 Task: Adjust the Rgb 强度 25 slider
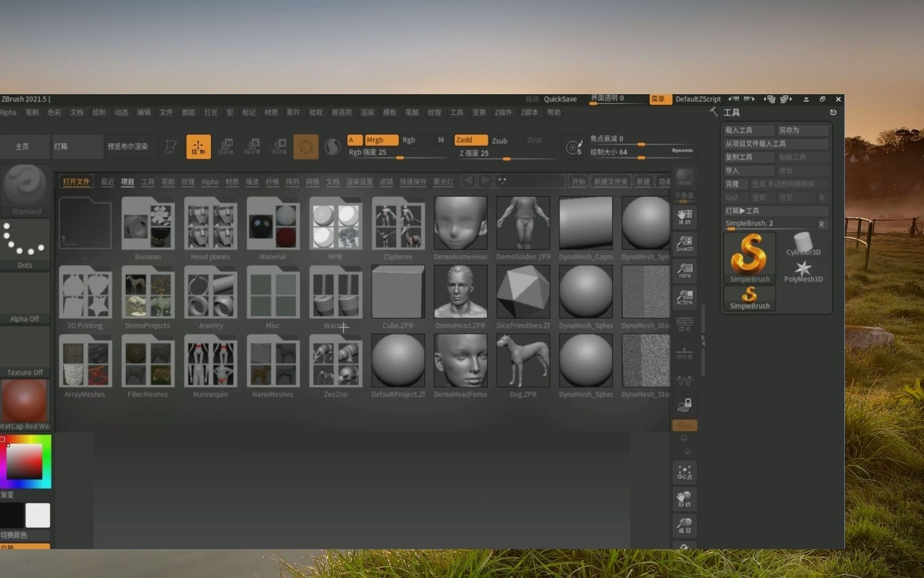pyautogui.click(x=398, y=153)
